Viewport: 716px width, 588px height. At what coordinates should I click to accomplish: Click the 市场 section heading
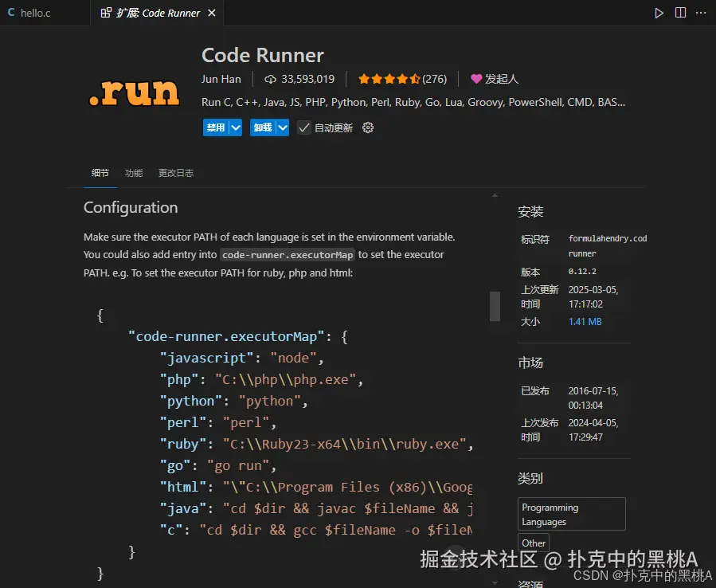point(530,363)
